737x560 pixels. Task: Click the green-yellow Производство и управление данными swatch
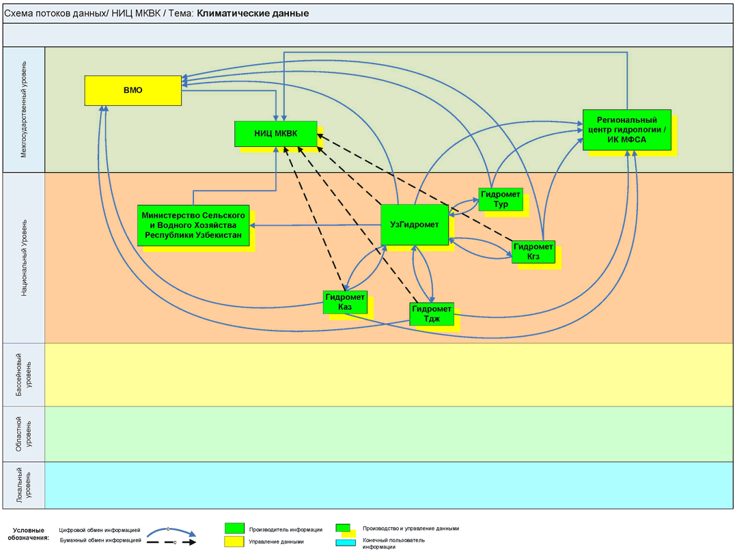pos(345,529)
